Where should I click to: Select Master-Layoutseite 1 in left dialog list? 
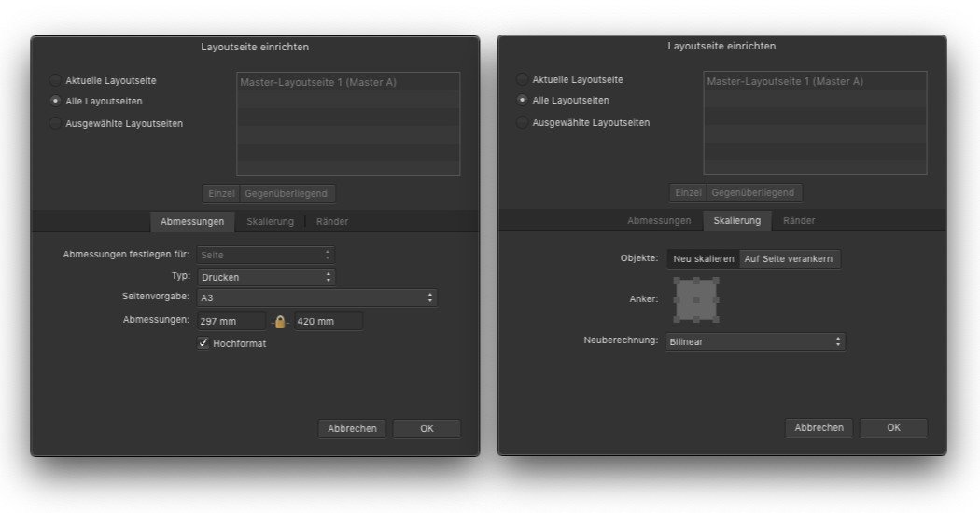click(x=348, y=82)
